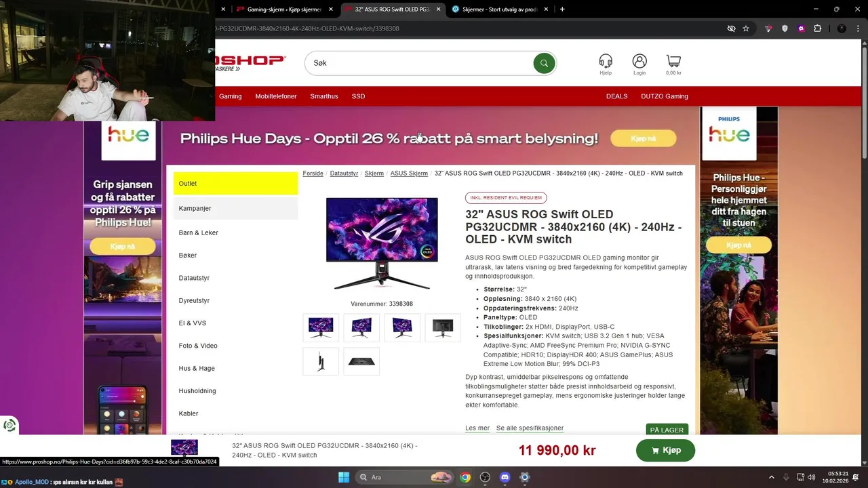Open the SSD menu item

(x=358, y=96)
